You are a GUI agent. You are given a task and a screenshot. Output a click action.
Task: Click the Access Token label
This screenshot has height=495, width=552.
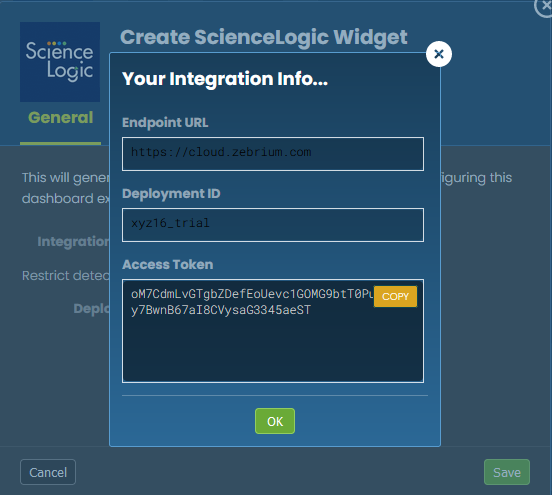(x=168, y=264)
